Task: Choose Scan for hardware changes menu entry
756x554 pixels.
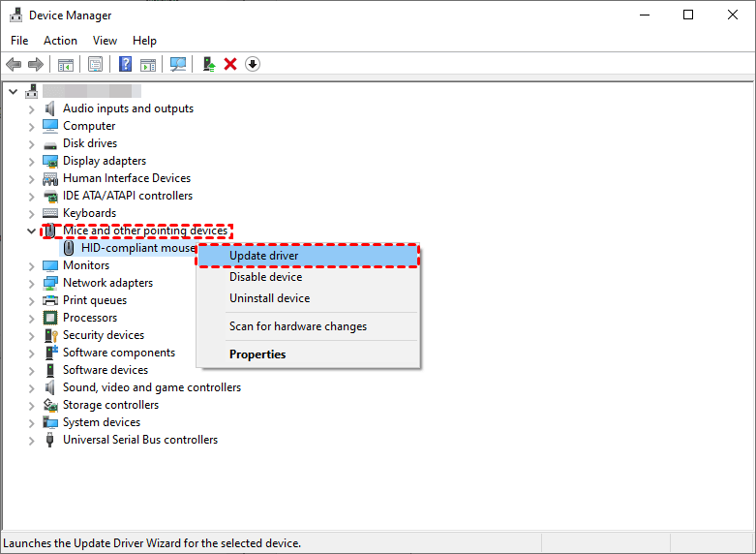Action: point(308,326)
